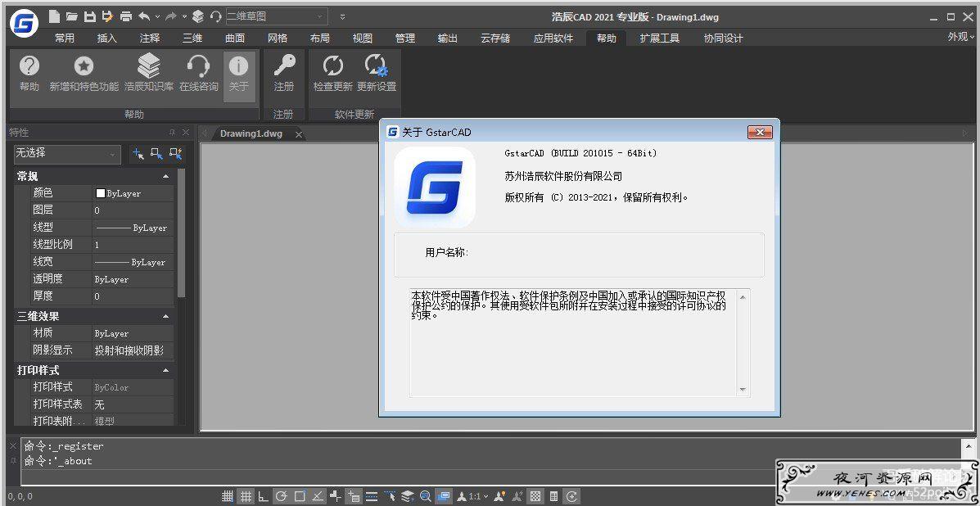Open a file via the folder icon

click(72, 16)
